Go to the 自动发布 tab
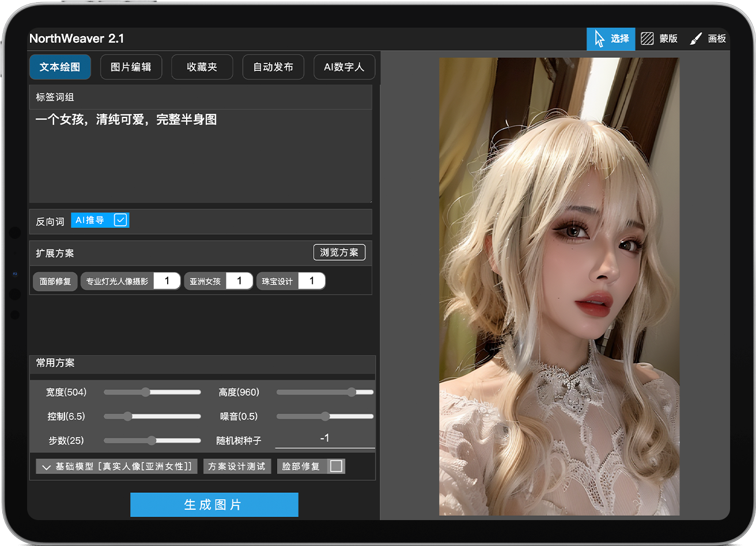The image size is (756, 546). [273, 67]
